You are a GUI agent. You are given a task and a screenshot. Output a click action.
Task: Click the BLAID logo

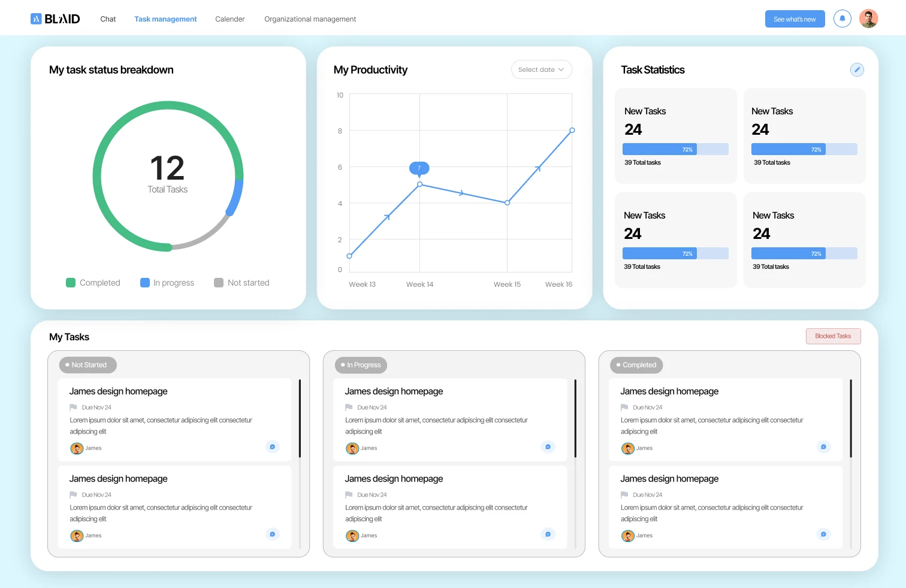point(55,19)
